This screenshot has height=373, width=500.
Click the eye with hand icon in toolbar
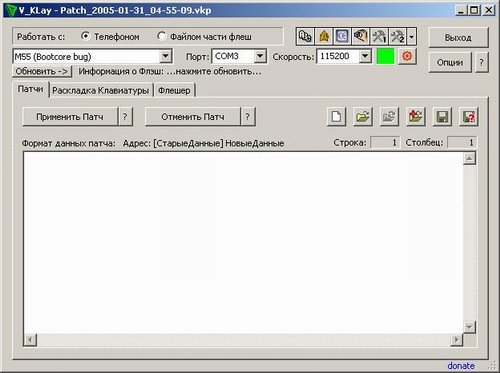tap(361, 36)
